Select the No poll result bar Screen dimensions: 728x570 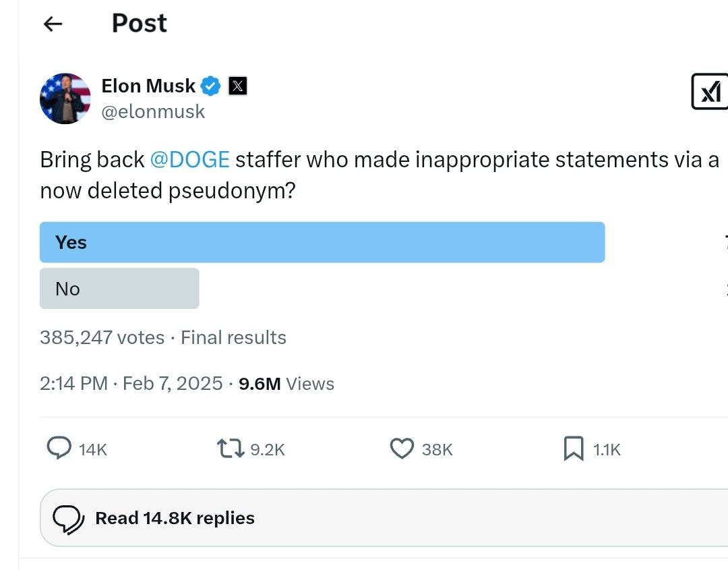(119, 289)
